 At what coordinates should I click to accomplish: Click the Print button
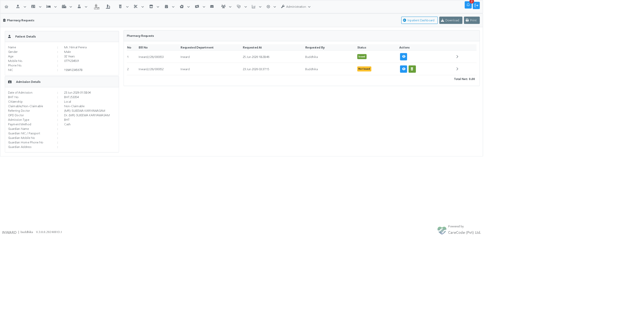472,20
